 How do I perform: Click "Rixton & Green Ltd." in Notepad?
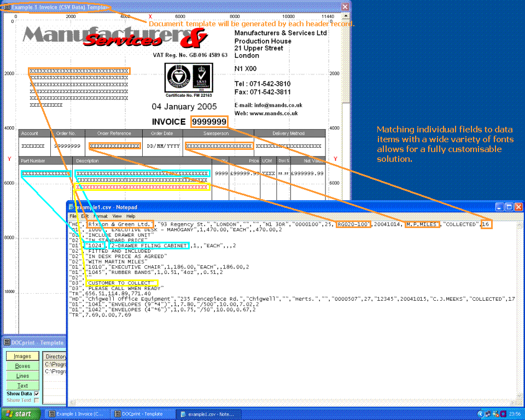(120, 224)
